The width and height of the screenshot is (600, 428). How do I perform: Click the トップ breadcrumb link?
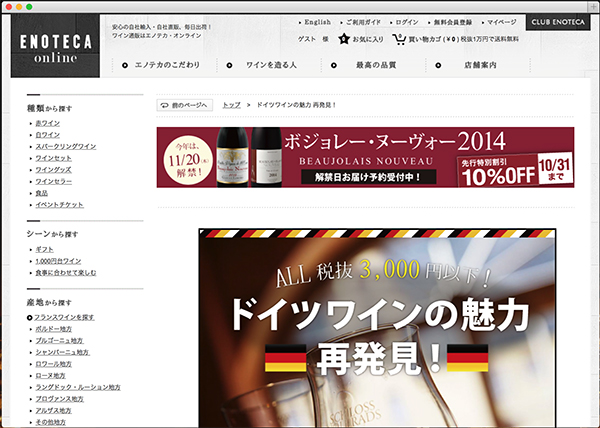(232, 105)
